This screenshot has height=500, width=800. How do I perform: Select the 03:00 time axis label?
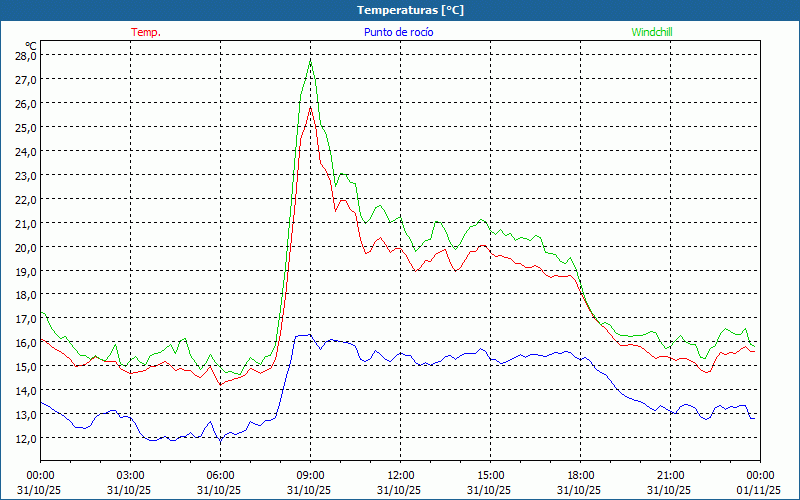click(x=130, y=475)
